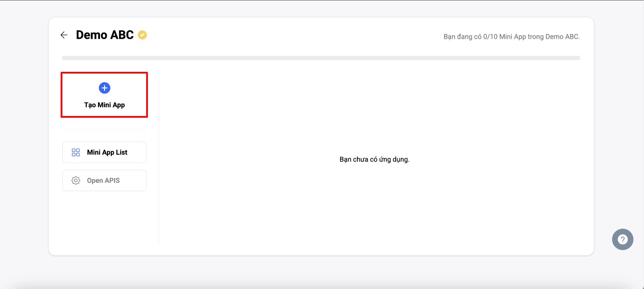The height and width of the screenshot is (289, 644).
Task: Click the Mini App quota message
Action: (x=511, y=37)
